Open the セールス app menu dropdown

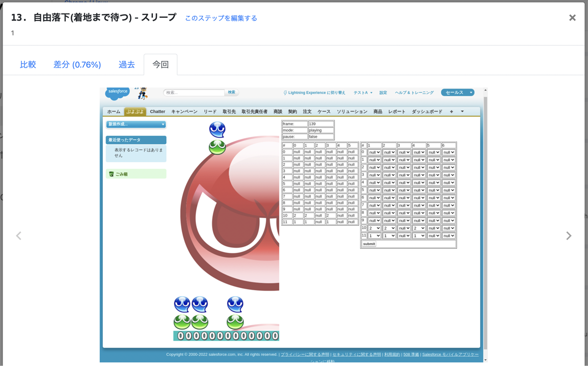[x=458, y=92]
